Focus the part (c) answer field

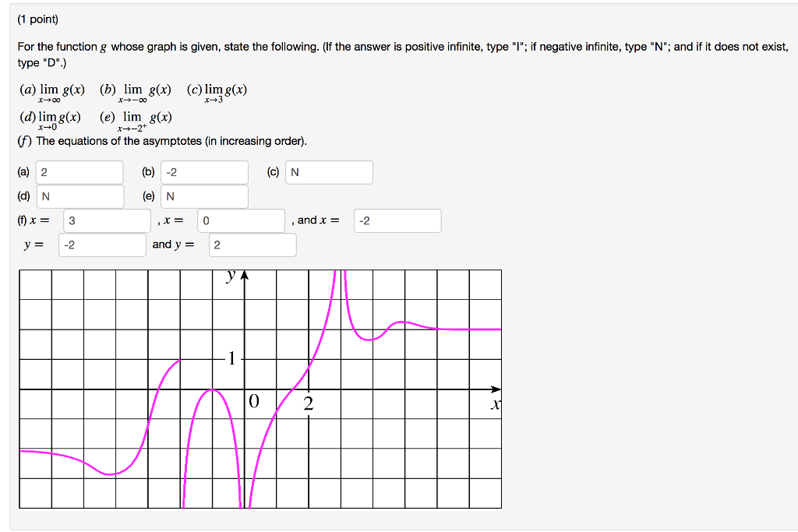330,172
